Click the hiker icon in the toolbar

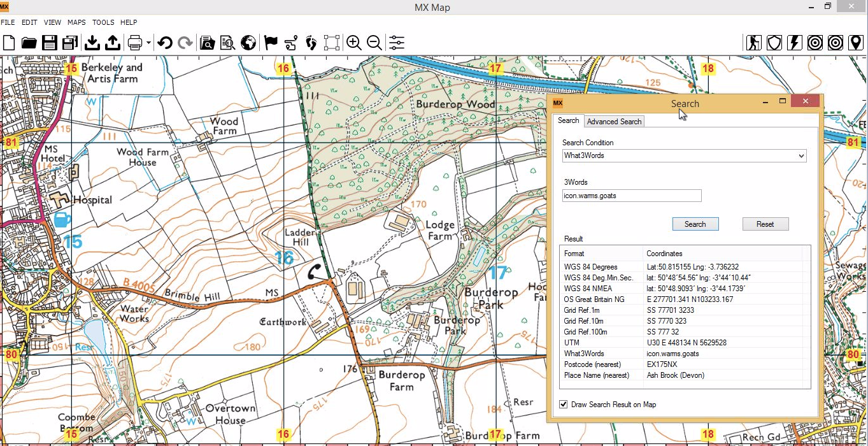pyautogui.click(x=754, y=43)
